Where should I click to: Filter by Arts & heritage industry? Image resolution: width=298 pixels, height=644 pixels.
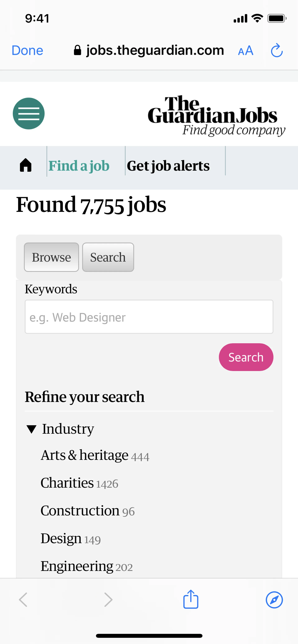85,455
